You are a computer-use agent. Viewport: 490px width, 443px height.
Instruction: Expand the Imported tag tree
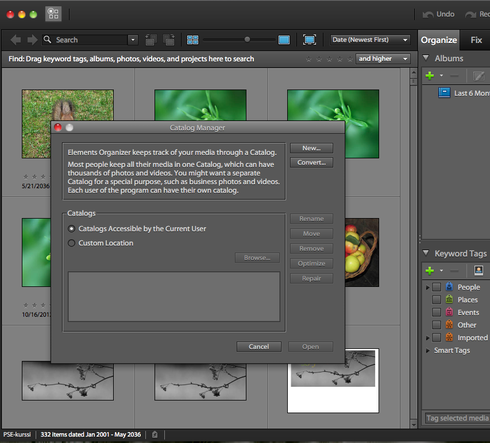point(428,338)
